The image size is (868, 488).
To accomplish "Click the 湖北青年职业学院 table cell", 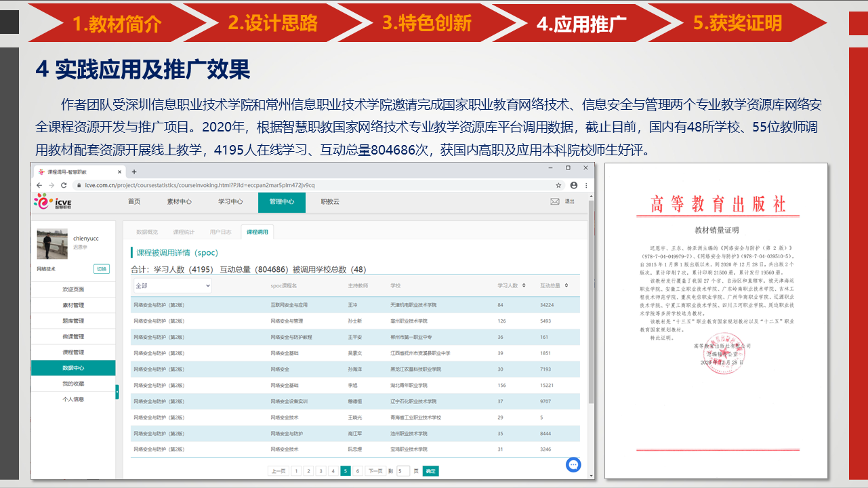I will tap(409, 386).
